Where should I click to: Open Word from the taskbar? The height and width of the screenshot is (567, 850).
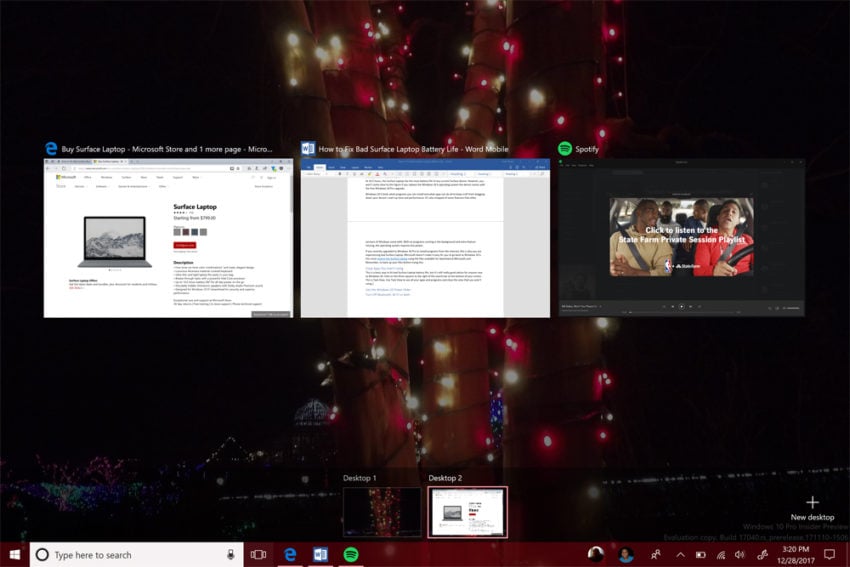click(320, 555)
